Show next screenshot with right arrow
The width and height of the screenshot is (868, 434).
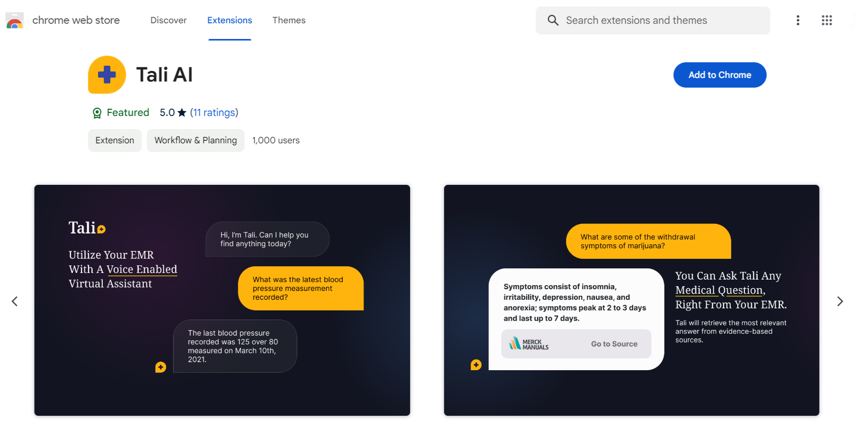click(x=840, y=301)
